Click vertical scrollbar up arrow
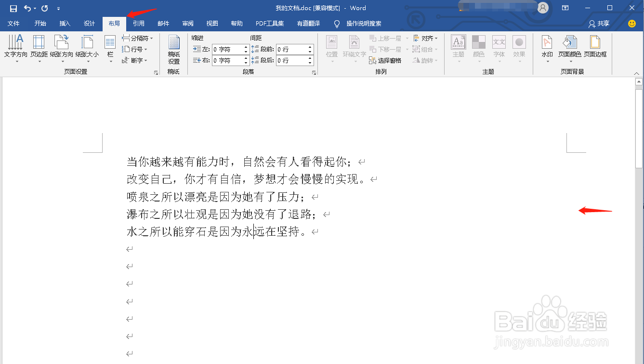This screenshot has width=644, height=364. (639, 82)
